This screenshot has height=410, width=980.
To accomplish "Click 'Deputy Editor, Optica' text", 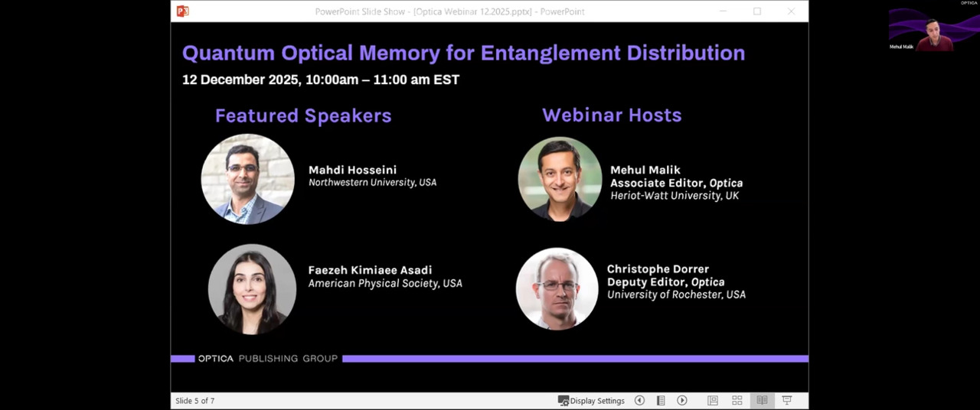I will point(665,282).
